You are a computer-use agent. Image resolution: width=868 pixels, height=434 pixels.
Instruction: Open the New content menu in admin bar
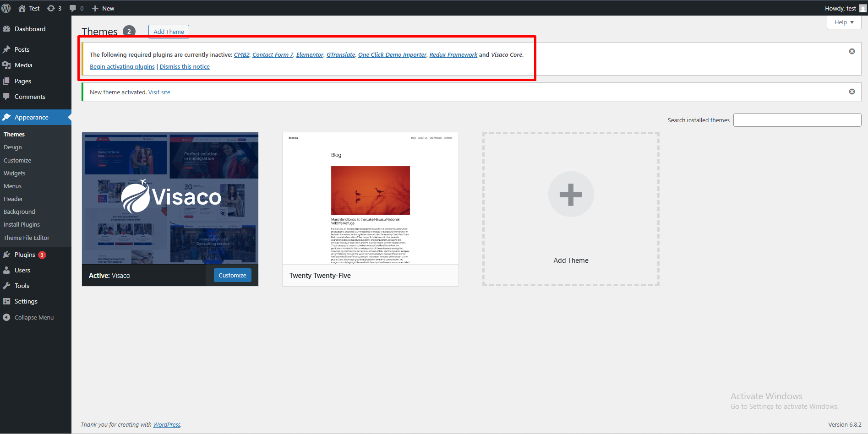[103, 8]
